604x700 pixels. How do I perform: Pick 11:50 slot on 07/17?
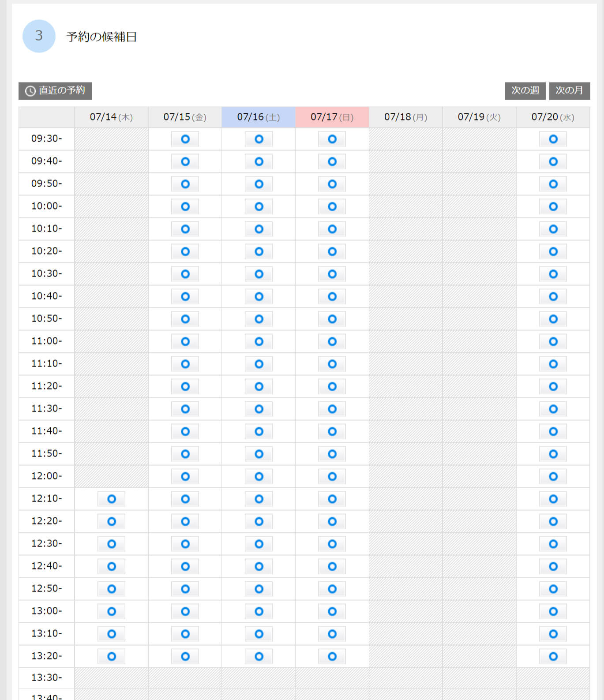click(x=332, y=454)
